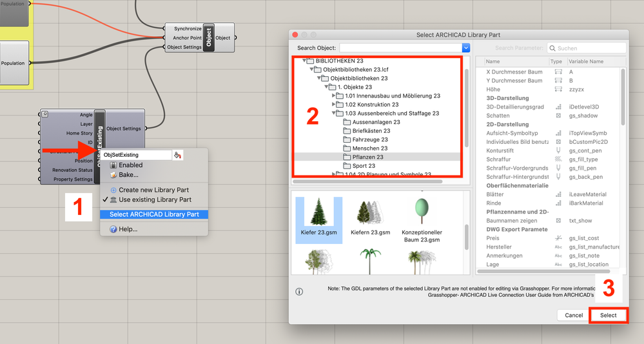Click the Rinde material type icon

pos(558,203)
